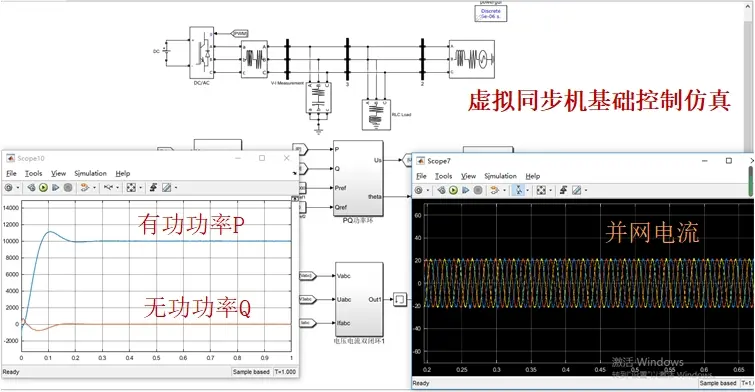
Task: Open Triggers icon in Scope10 toolbar
Action: click(154, 188)
